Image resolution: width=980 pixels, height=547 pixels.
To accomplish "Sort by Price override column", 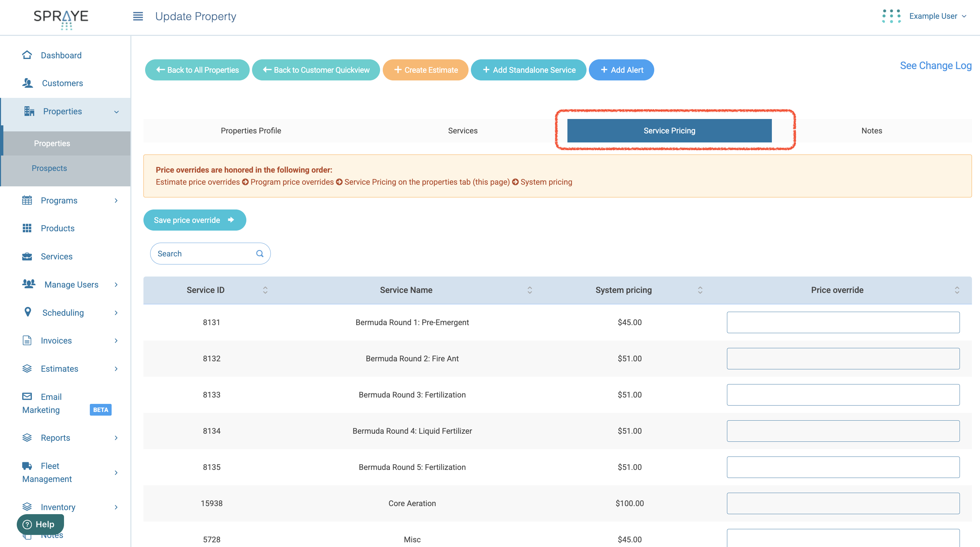I will click(957, 290).
